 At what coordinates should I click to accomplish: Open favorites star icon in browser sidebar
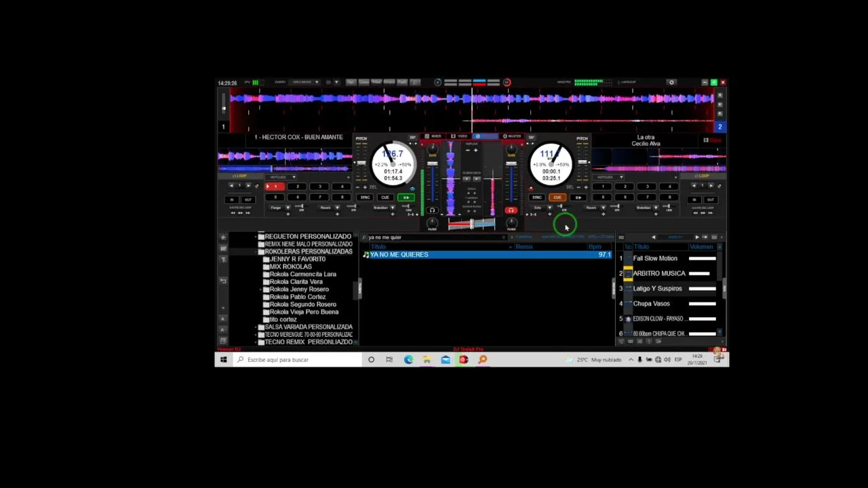click(x=223, y=237)
